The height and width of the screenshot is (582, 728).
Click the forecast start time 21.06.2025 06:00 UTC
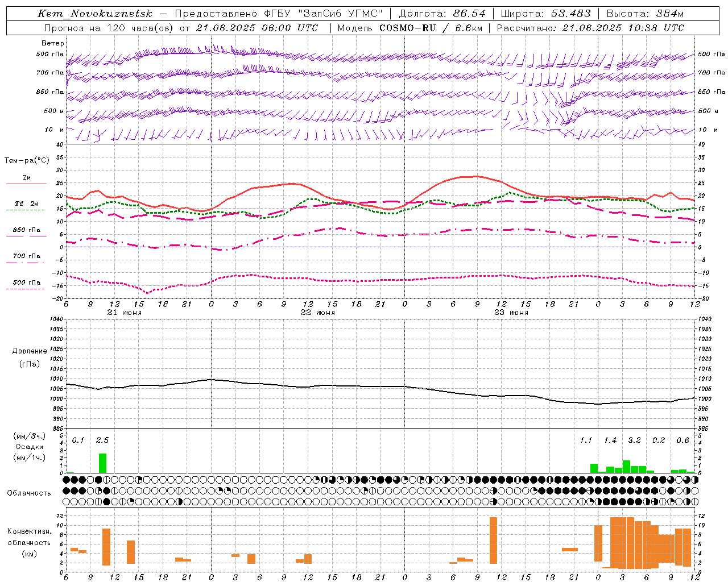pyautogui.click(x=257, y=28)
